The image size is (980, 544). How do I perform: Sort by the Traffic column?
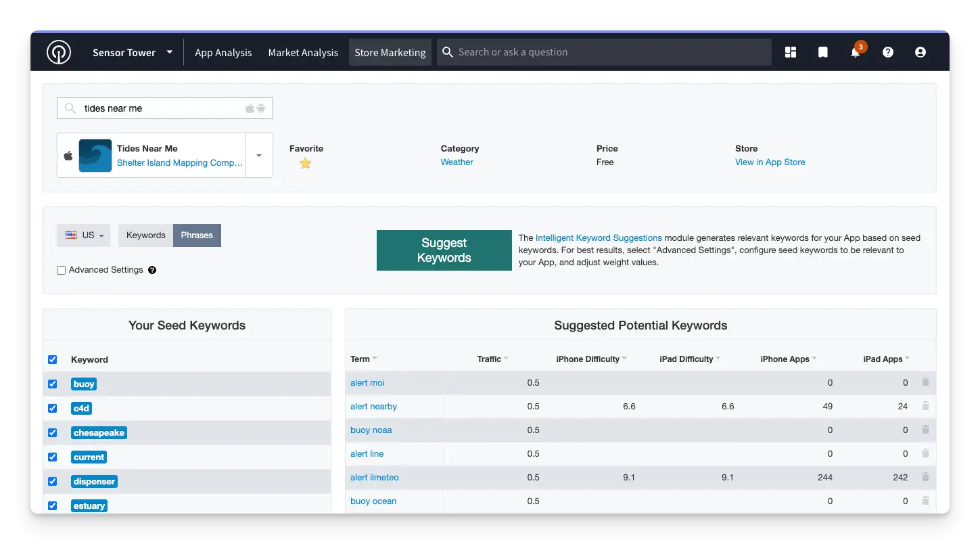click(x=493, y=359)
